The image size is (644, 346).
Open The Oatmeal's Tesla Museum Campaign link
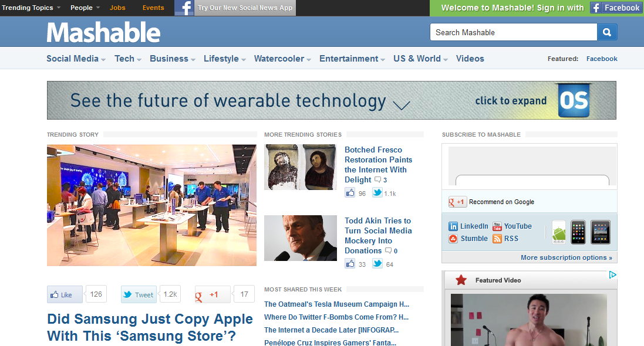[x=337, y=304]
